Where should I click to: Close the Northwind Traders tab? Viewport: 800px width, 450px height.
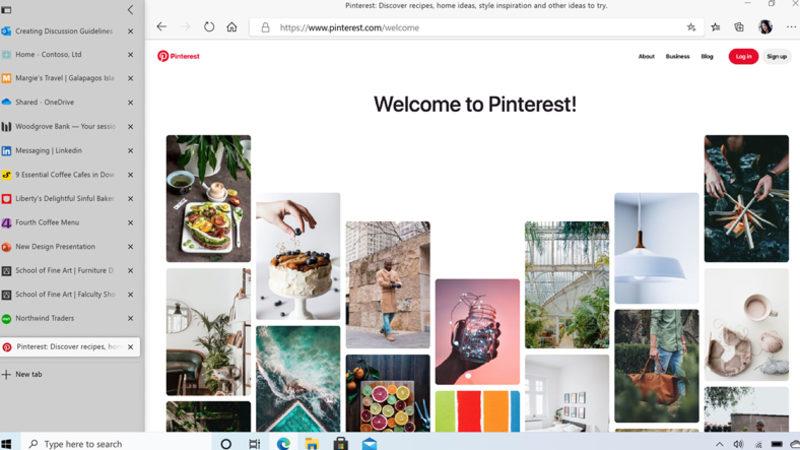pyautogui.click(x=130, y=318)
